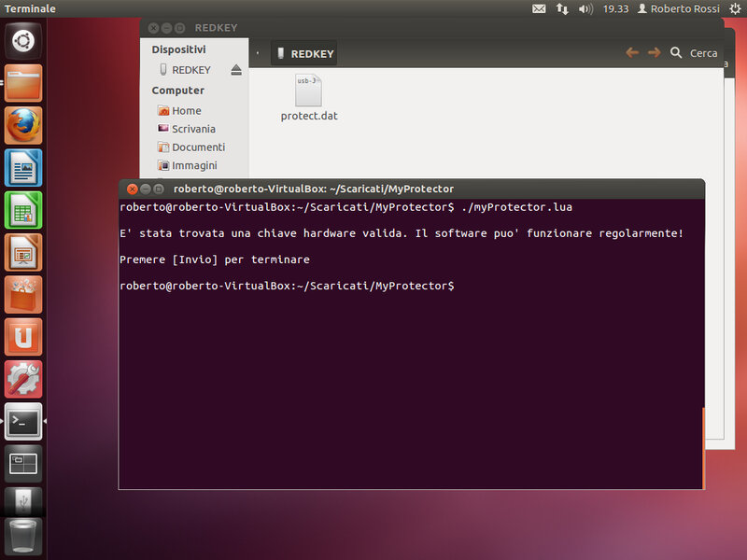Navigate back with the left arrow

[632, 53]
